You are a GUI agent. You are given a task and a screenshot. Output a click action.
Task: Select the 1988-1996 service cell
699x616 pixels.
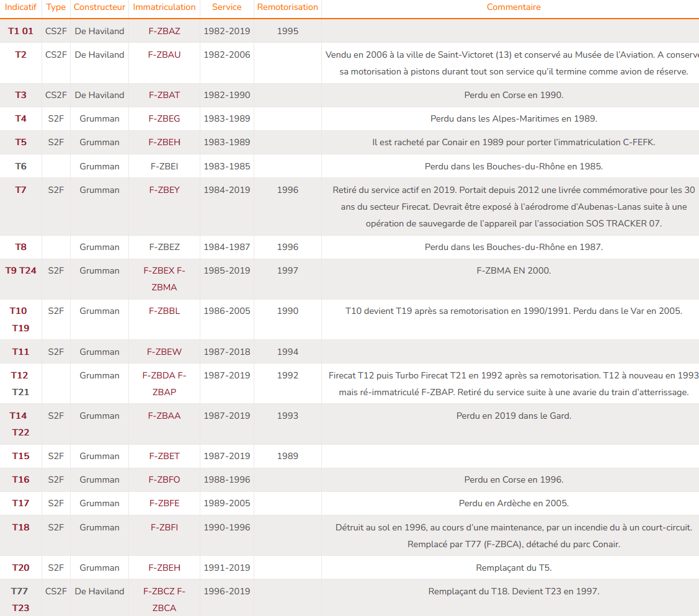click(226, 480)
